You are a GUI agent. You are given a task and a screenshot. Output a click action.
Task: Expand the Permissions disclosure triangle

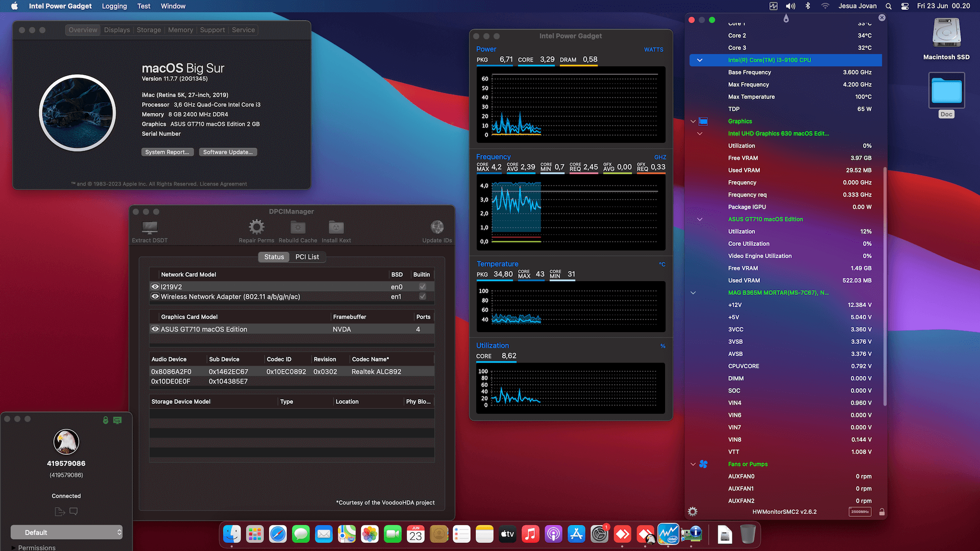(14, 548)
